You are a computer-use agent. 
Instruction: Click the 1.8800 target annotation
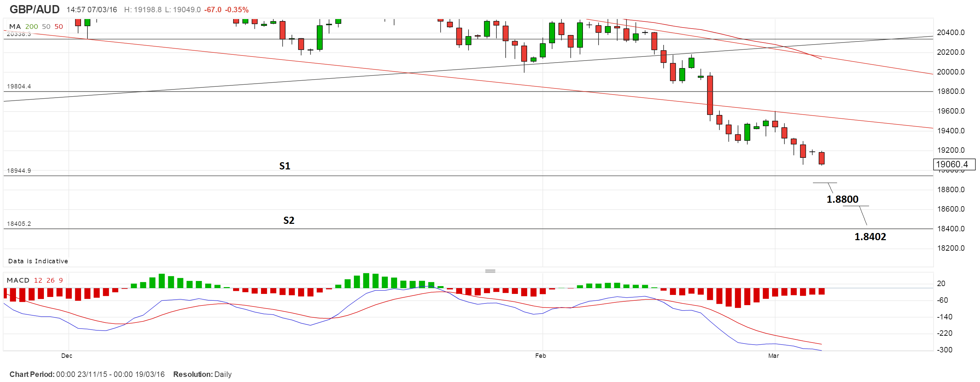pos(842,199)
